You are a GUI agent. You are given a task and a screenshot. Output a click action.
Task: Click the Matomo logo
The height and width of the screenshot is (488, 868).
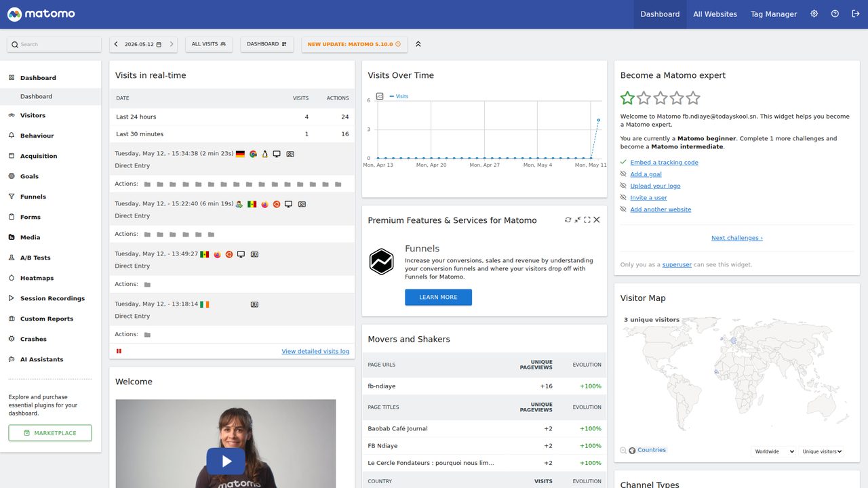pos(41,14)
